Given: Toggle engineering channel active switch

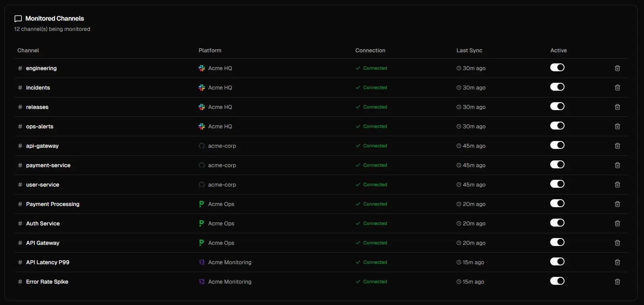Looking at the screenshot, I should pos(557,67).
